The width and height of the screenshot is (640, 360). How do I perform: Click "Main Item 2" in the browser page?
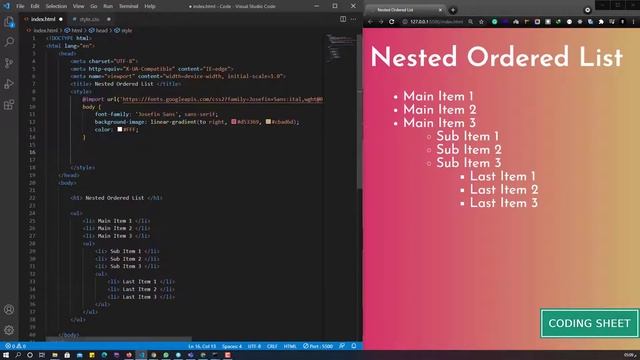[x=440, y=110]
